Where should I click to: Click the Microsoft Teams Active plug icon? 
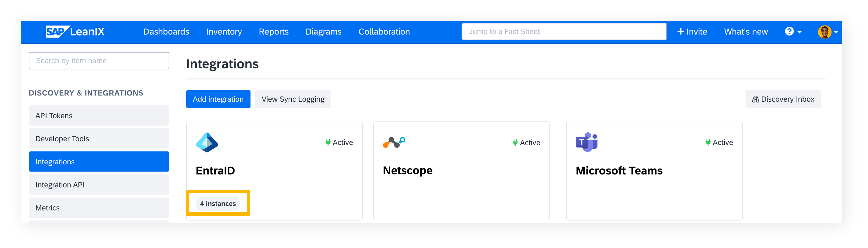[x=708, y=142]
